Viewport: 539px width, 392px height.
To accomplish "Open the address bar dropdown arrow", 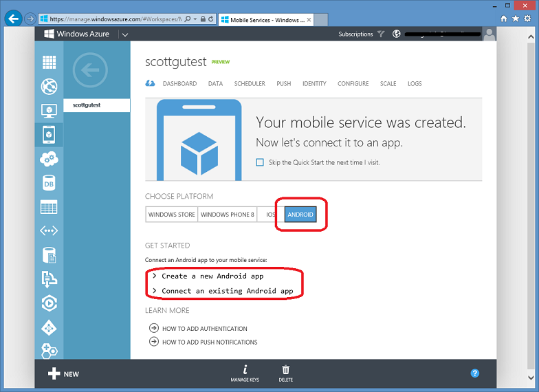I will 195,19.
